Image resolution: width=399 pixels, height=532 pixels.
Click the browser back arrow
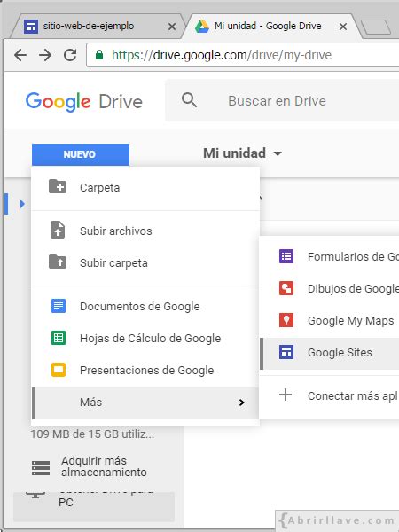pos(20,55)
